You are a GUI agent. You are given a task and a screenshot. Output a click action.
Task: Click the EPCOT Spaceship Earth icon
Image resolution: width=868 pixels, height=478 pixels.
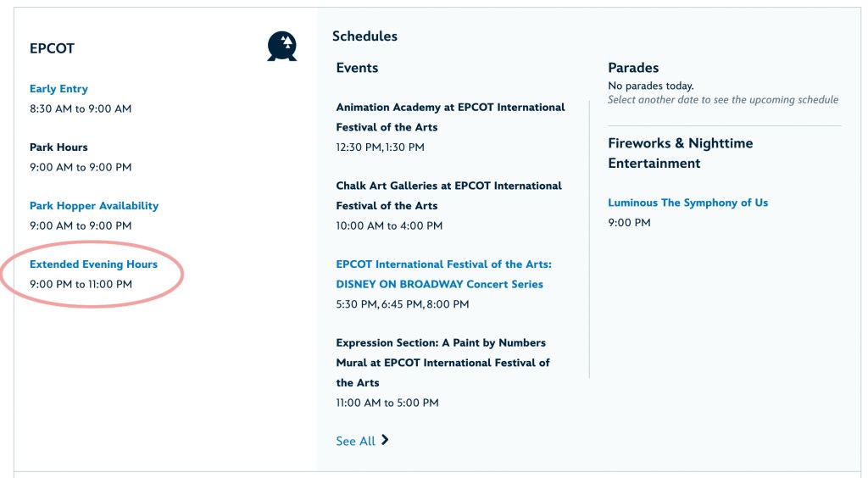(x=282, y=46)
